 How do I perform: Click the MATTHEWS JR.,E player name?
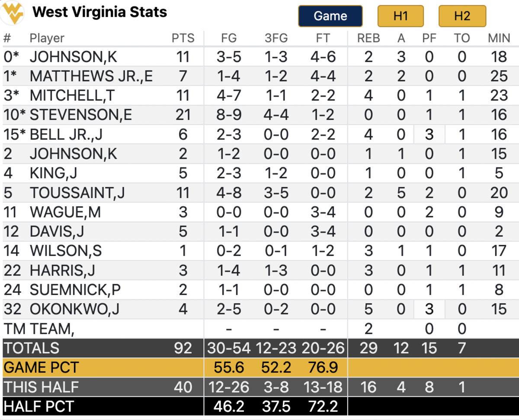tap(91, 76)
